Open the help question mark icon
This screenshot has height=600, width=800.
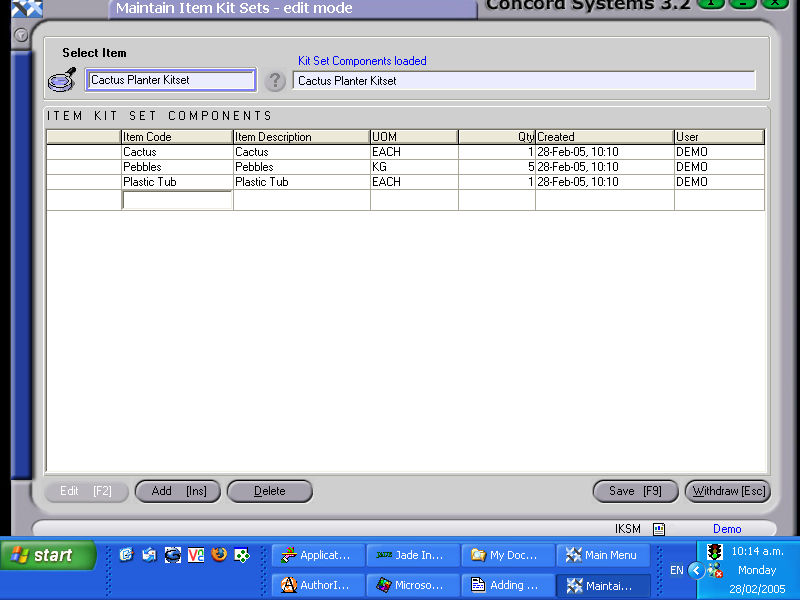click(x=275, y=81)
